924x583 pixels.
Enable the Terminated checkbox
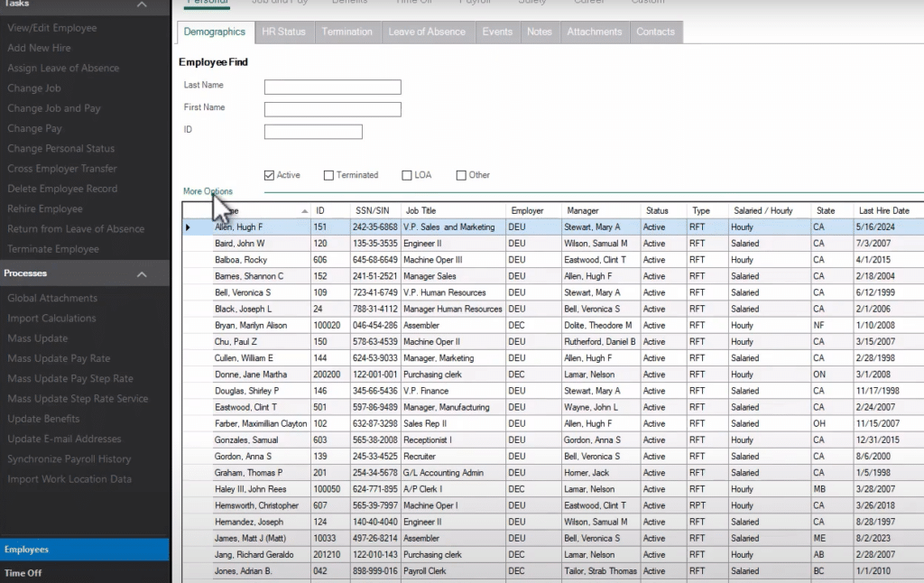coord(328,175)
